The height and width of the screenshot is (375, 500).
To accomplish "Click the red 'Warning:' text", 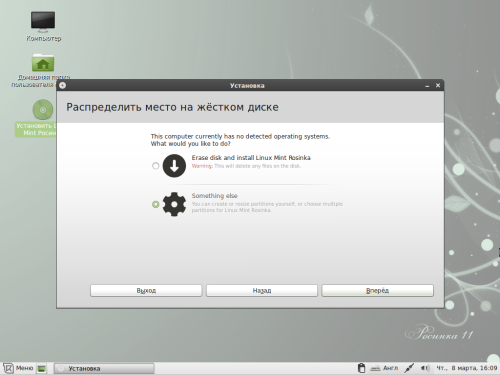I will [202, 166].
